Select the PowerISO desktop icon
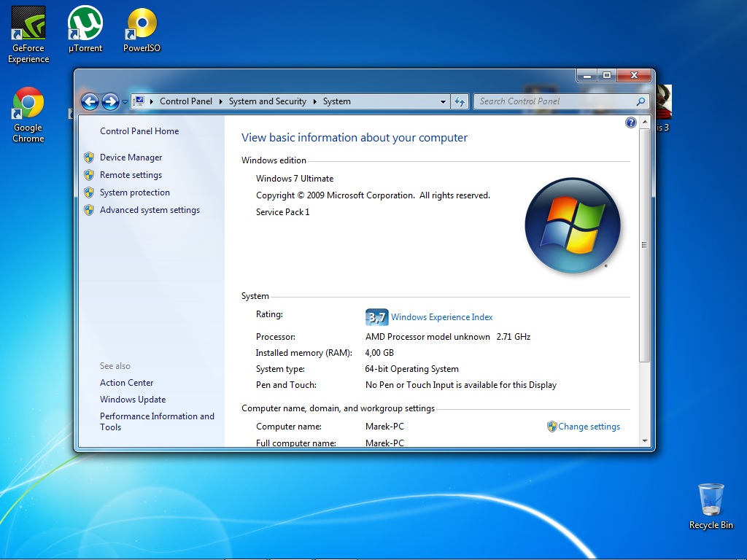Viewport: 747px width, 560px height. pyautogui.click(x=142, y=29)
